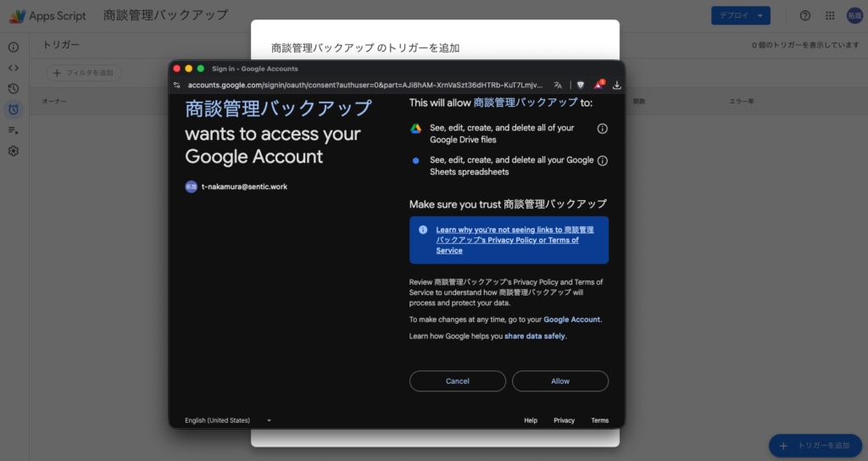Click the フィルタを追加 filter chip
Viewport: 868px width, 461px height.
83,73
